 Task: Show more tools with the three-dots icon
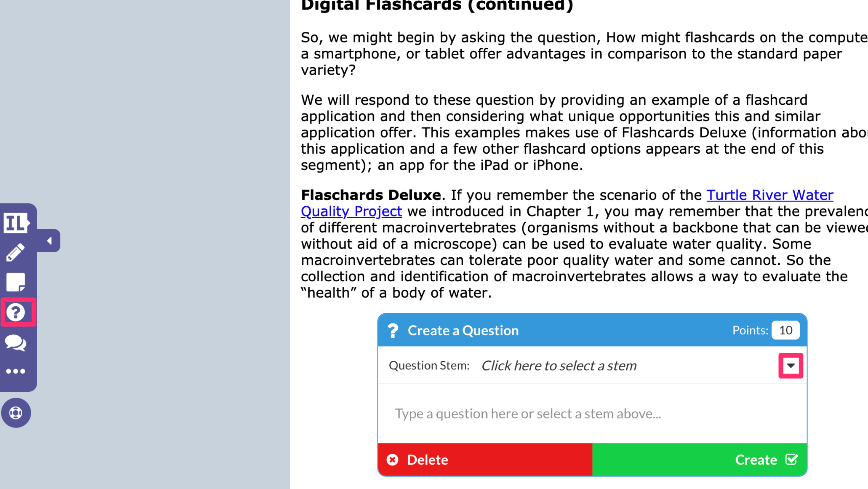click(16, 371)
